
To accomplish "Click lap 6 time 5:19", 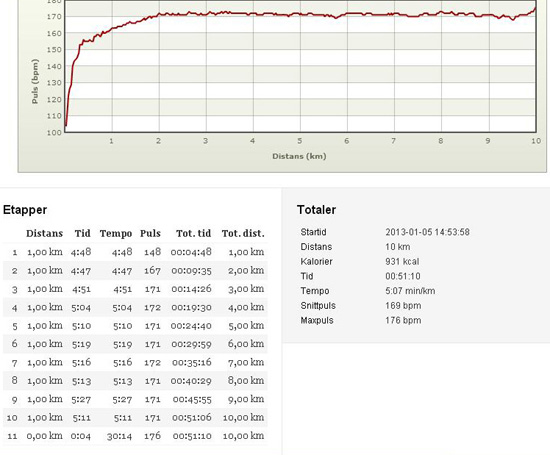I will [x=81, y=344].
